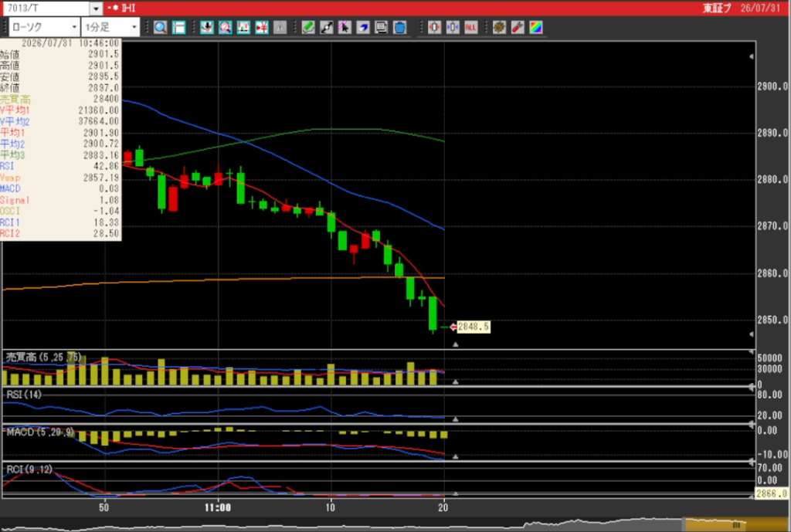
Task: Click the 2866.0 label at bottom right
Action: [772, 493]
